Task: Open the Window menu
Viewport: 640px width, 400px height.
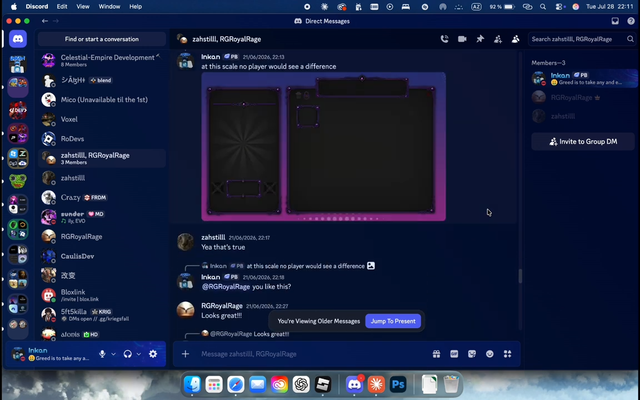Action: pyautogui.click(x=109, y=7)
